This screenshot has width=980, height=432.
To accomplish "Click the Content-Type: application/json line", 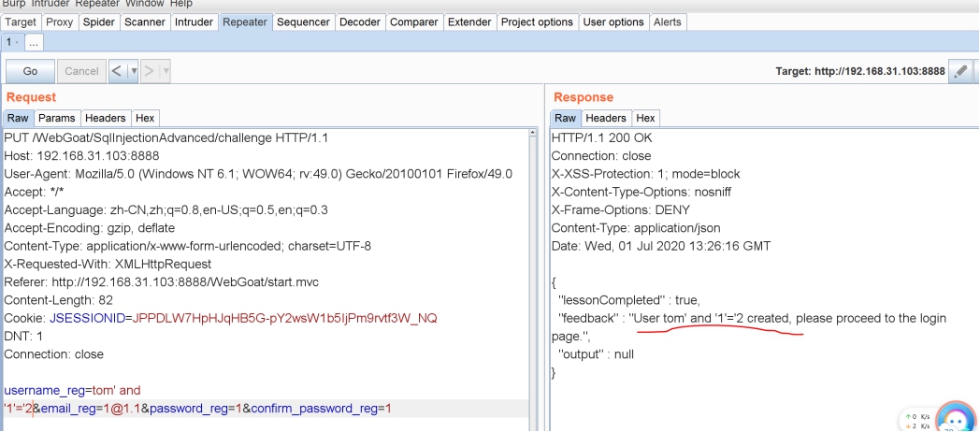I will click(x=636, y=228).
